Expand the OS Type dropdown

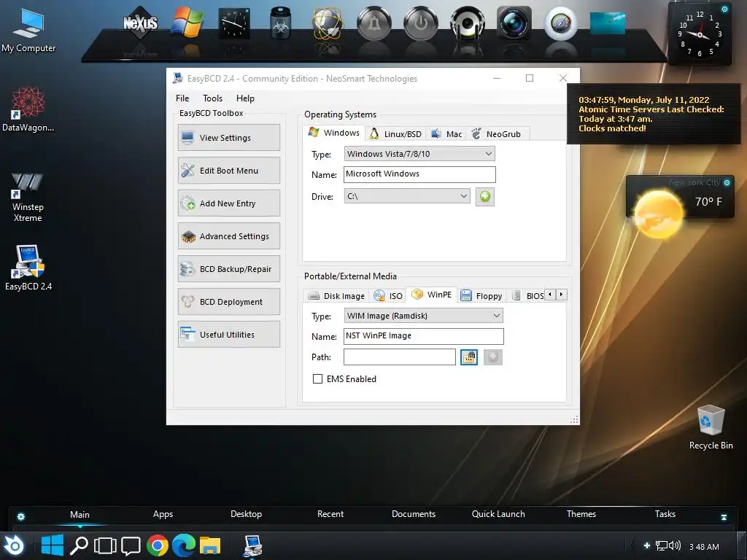tap(419, 154)
